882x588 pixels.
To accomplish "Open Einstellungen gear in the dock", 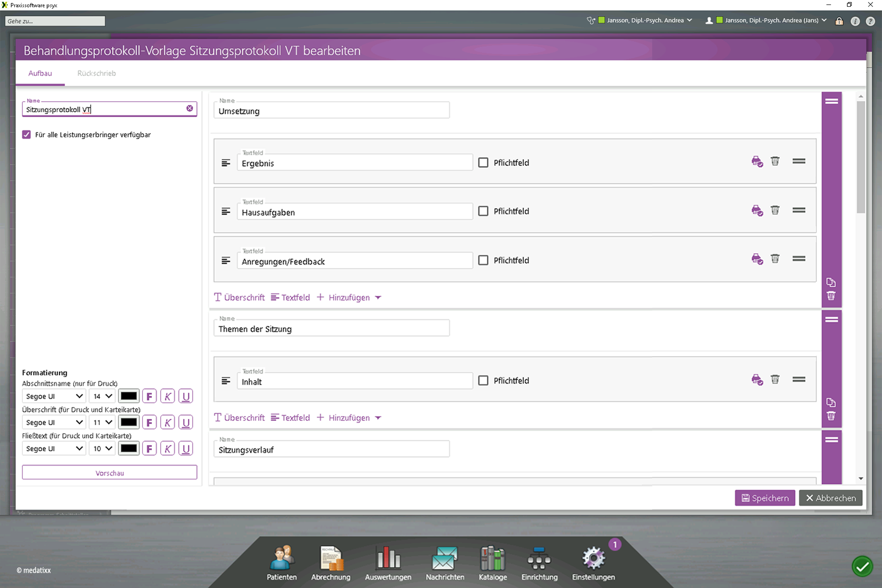I will click(x=593, y=563).
